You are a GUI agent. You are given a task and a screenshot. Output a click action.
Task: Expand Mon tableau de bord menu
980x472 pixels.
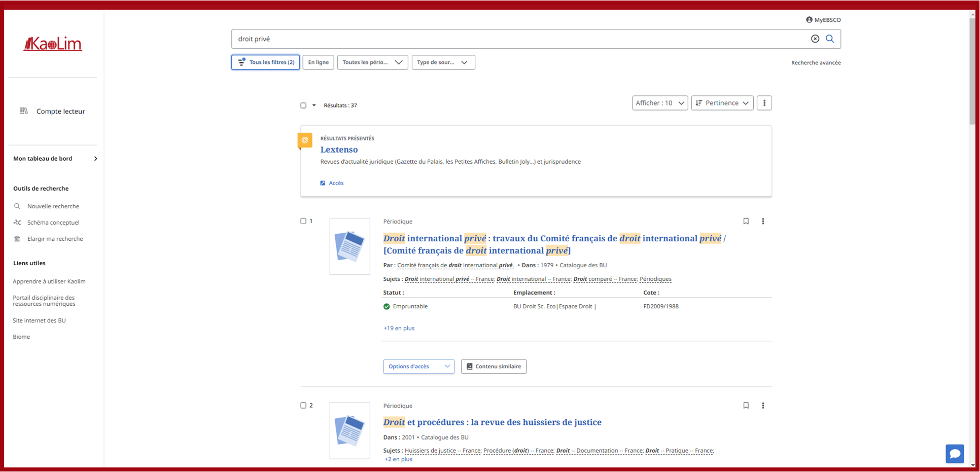coord(55,159)
